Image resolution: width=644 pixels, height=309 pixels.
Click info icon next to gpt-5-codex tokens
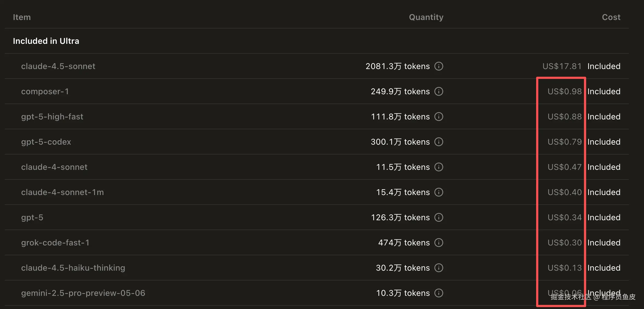click(x=439, y=142)
